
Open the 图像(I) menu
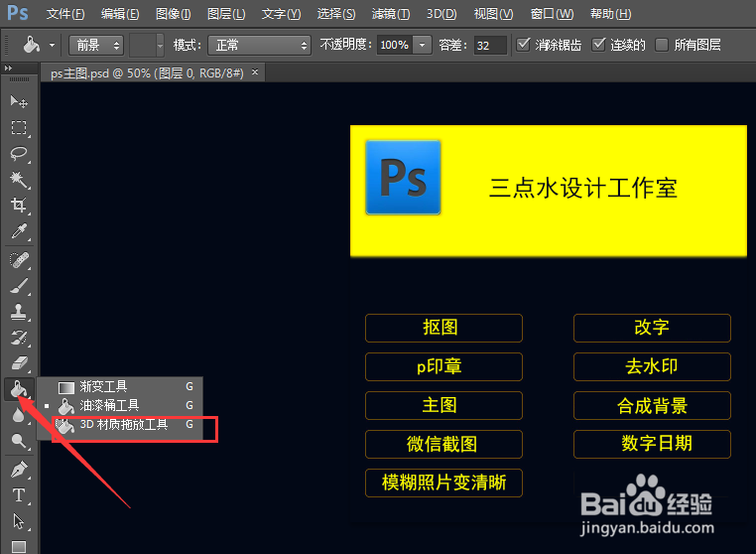pyautogui.click(x=173, y=14)
